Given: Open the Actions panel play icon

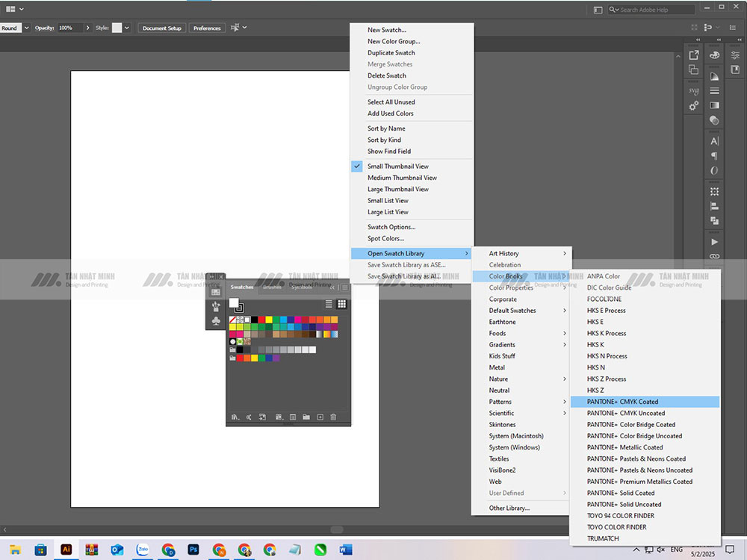Looking at the screenshot, I should tap(714, 242).
